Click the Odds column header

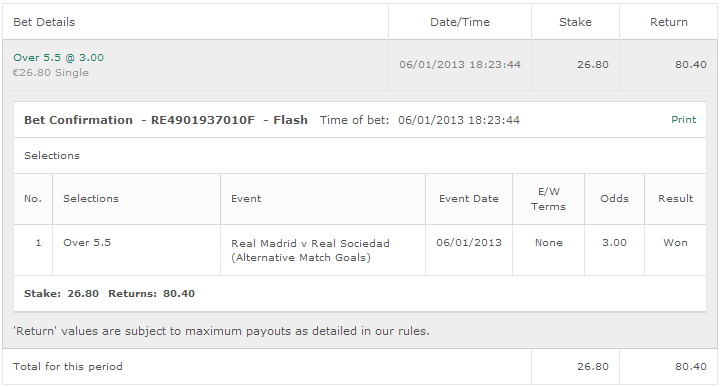pos(614,199)
